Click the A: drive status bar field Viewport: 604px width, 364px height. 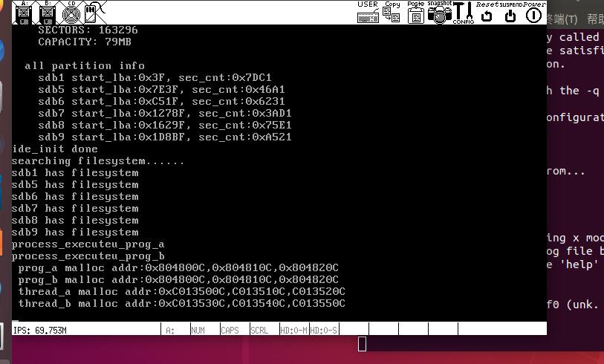click(174, 330)
